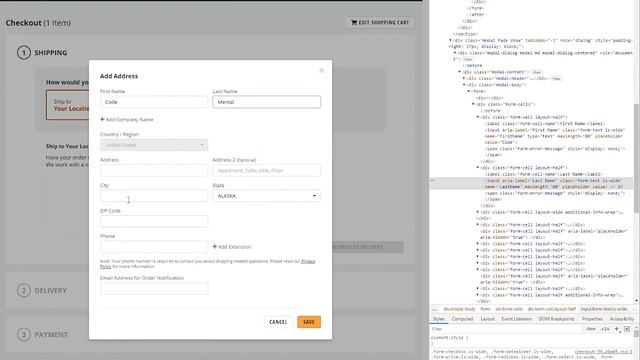Screen dimensions: 640x360
Task: Click the Last Name field containing Mental
Action: 267,102
